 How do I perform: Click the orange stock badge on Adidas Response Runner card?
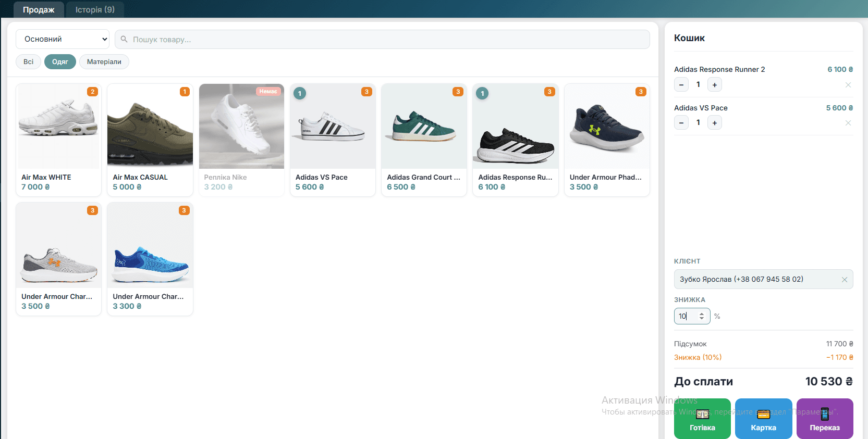click(549, 92)
